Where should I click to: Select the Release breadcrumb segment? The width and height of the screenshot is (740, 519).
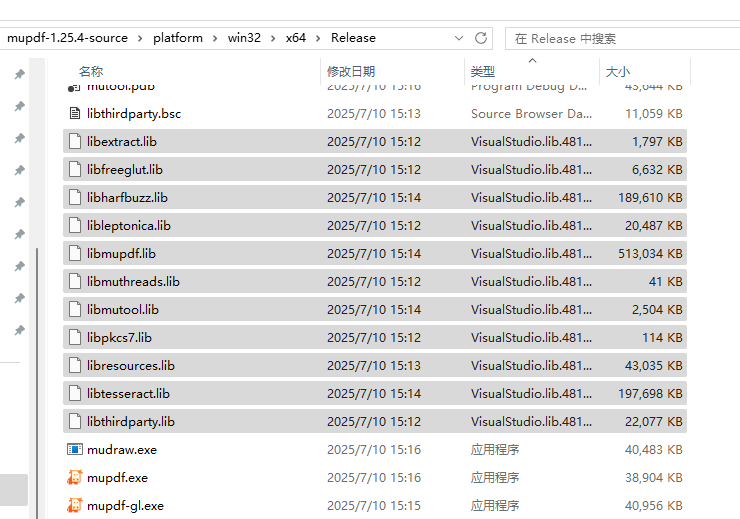pyautogui.click(x=353, y=38)
